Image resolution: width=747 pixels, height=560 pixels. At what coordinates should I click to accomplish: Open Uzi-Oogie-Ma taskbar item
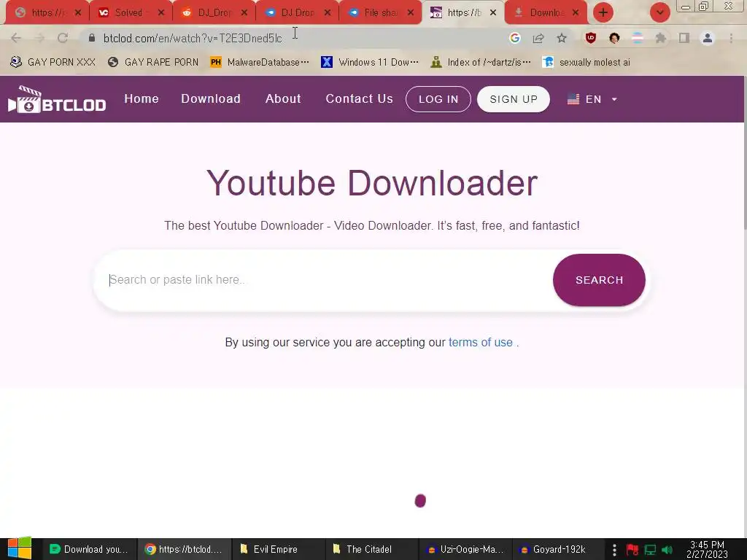(x=465, y=549)
